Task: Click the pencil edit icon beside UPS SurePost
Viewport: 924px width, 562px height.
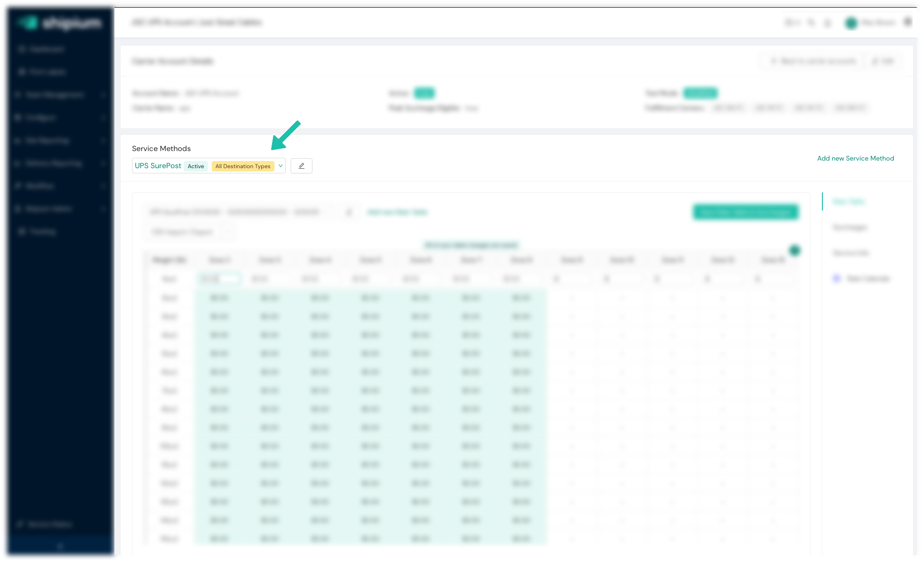Action: point(301,166)
